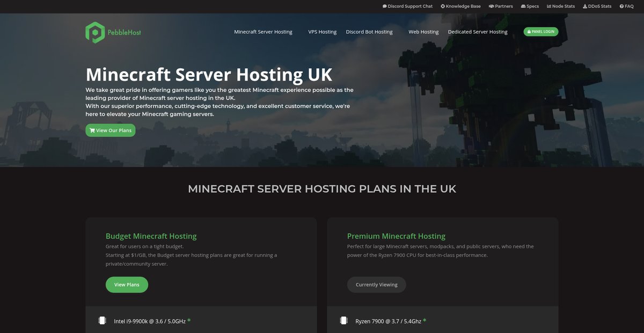View the Specs page
This screenshot has height=333, width=644.
530,6
